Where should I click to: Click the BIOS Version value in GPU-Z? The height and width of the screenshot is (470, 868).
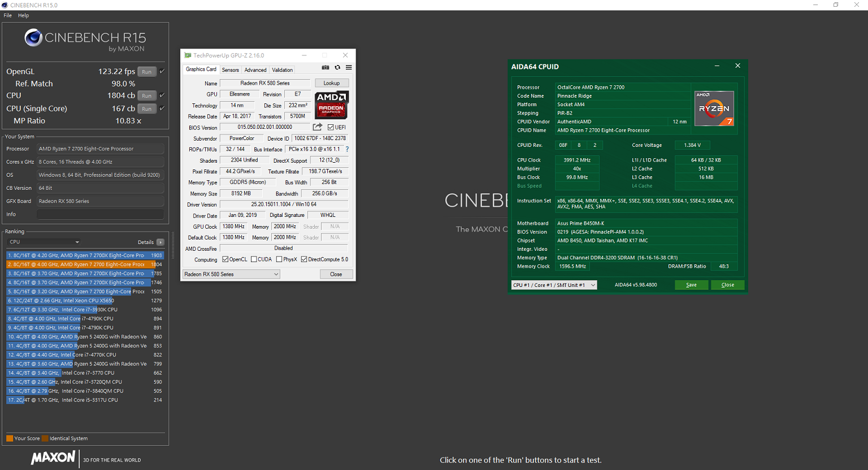pyautogui.click(x=264, y=127)
